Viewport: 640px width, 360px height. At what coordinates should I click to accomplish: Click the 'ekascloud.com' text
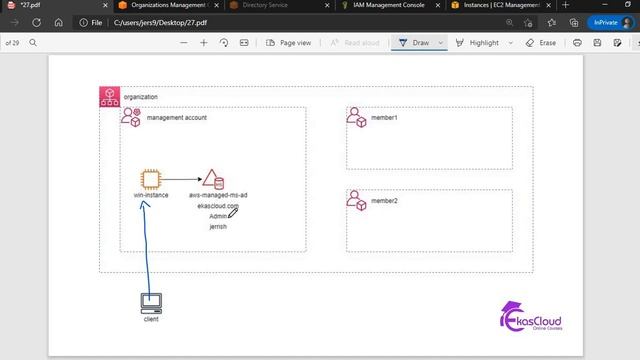click(218, 206)
